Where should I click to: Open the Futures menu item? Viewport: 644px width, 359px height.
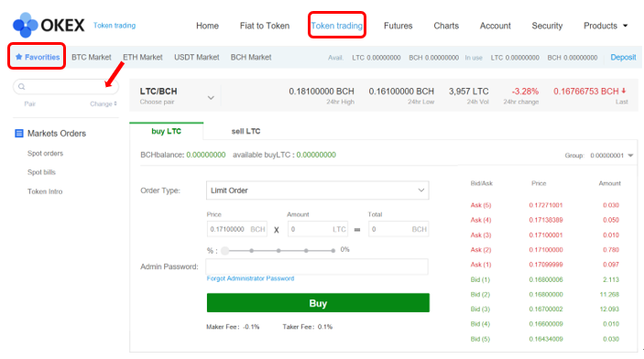pyautogui.click(x=398, y=26)
